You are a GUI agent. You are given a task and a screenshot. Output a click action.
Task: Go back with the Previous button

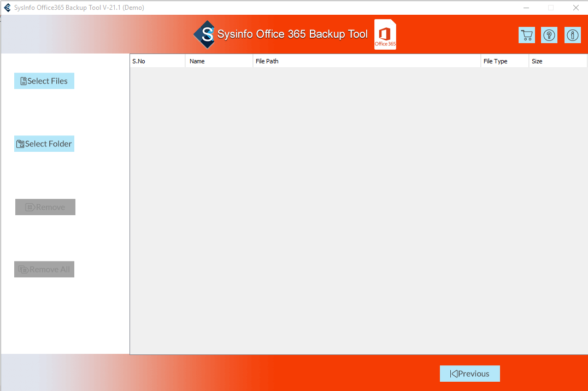coord(469,374)
